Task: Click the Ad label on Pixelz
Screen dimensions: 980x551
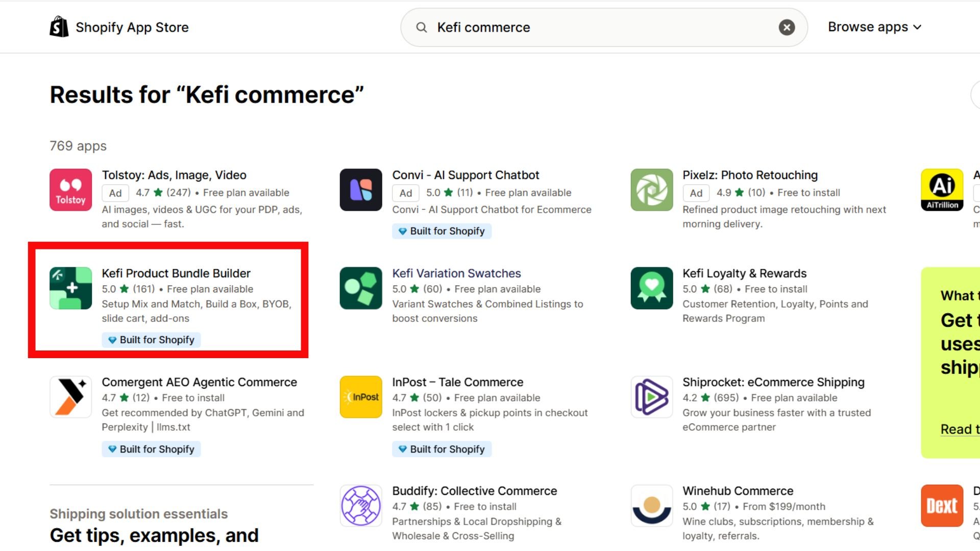Action: [x=696, y=193]
